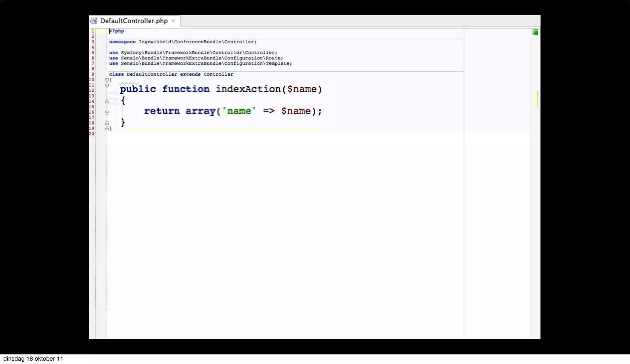Click the PHP file icon on the tab
The width and height of the screenshot is (630, 364).
(x=94, y=21)
